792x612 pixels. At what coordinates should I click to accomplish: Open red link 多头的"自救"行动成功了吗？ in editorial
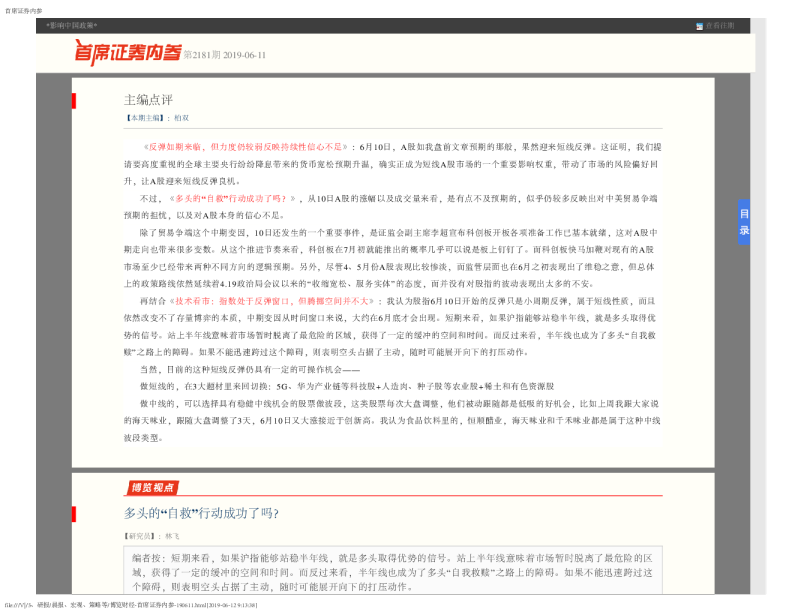coord(232,198)
